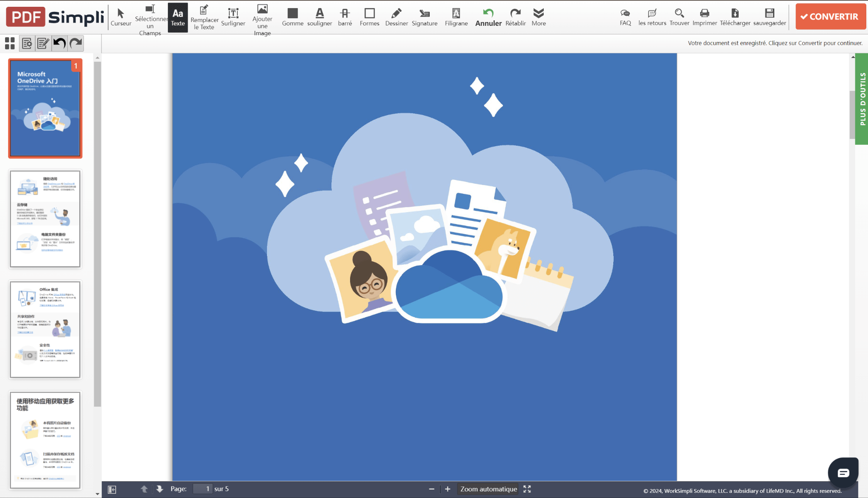Viewport: 868px width, 498px height.
Task: Select the Texte tool tab
Action: click(178, 17)
